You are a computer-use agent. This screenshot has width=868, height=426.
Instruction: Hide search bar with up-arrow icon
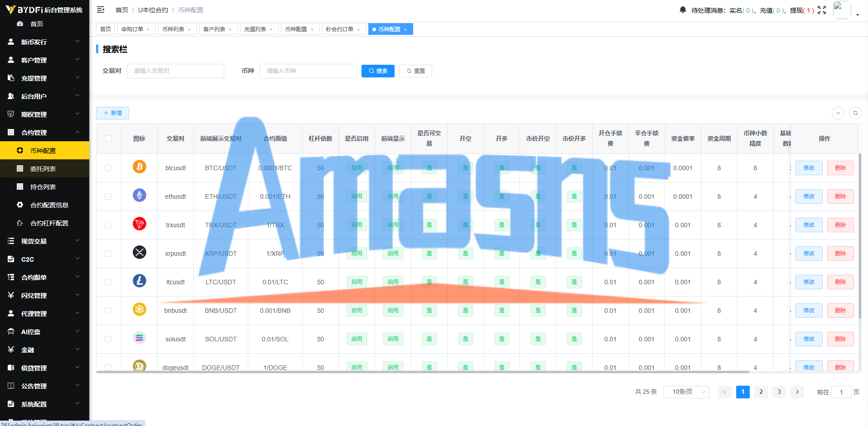[838, 113]
